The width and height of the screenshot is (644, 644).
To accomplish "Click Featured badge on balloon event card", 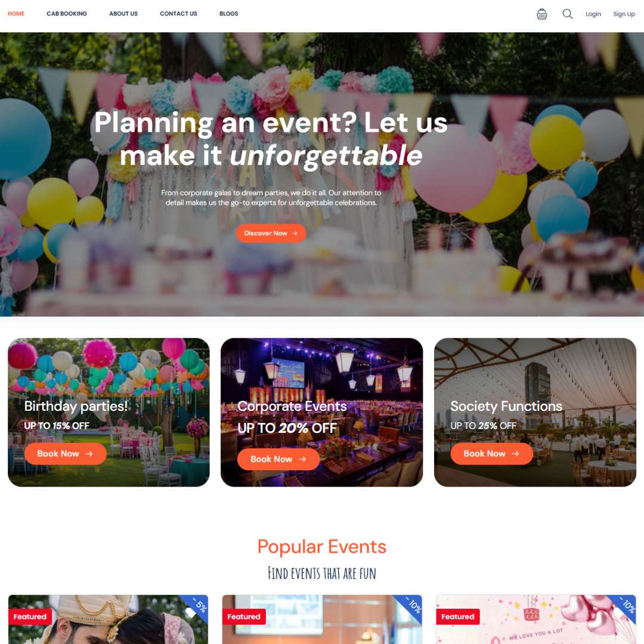I will click(457, 617).
